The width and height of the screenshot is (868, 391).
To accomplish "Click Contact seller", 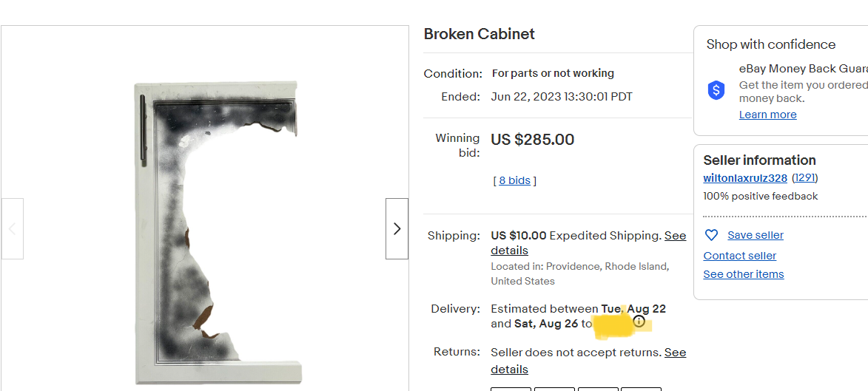I will (x=739, y=256).
